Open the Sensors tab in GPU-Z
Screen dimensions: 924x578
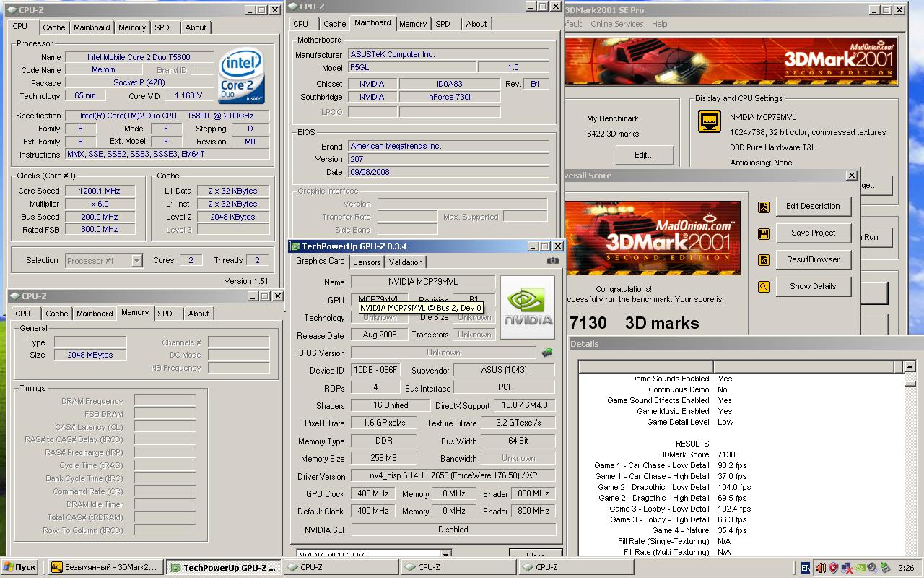(x=367, y=262)
